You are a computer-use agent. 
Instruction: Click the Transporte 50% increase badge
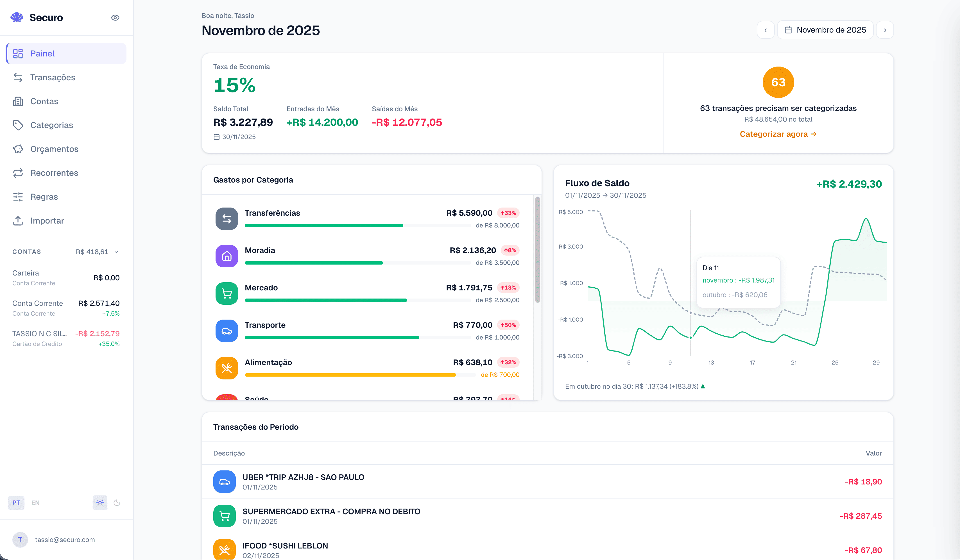[x=508, y=325]
